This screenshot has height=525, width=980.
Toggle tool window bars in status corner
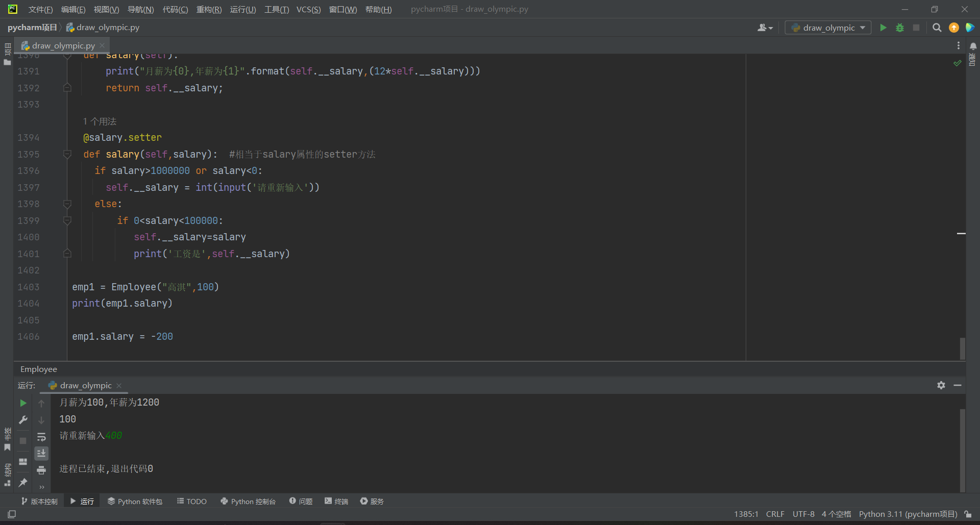(x=12, y=514)
